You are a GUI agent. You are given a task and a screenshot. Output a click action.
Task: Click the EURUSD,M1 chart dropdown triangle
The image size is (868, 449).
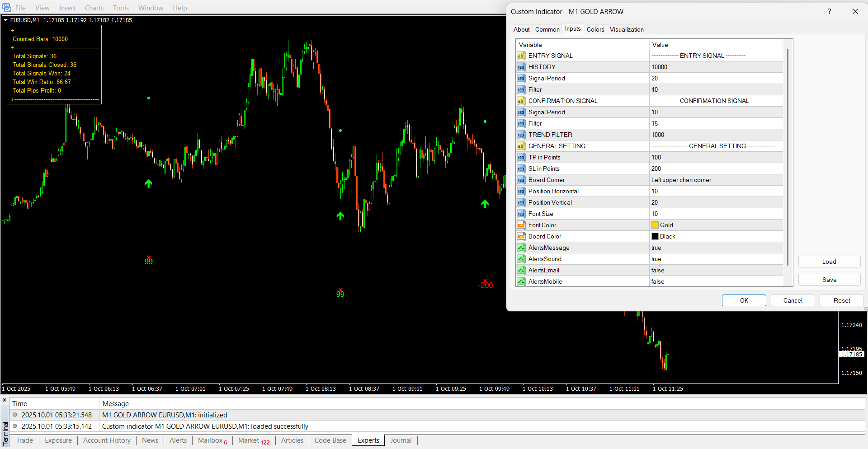point(6,20)
